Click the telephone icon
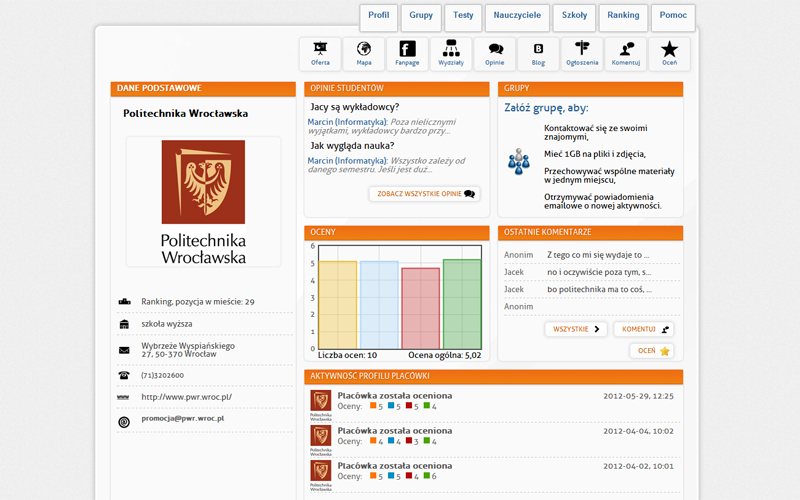The height and width of the screenshot is (500, 800). click(124, 375)
